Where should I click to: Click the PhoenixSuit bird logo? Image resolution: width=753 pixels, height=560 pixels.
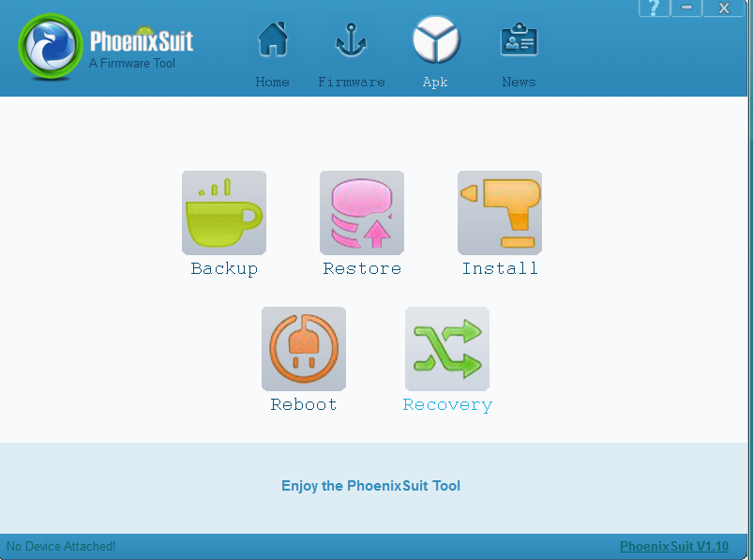tap(51, 47)
